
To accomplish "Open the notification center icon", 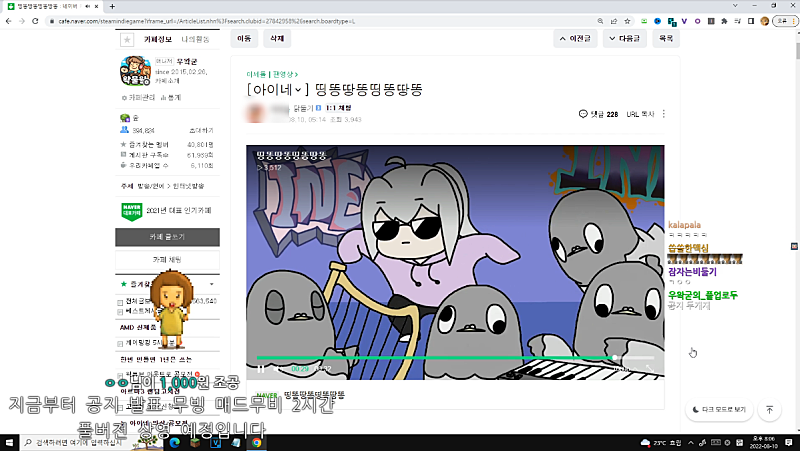I will 789,442.
